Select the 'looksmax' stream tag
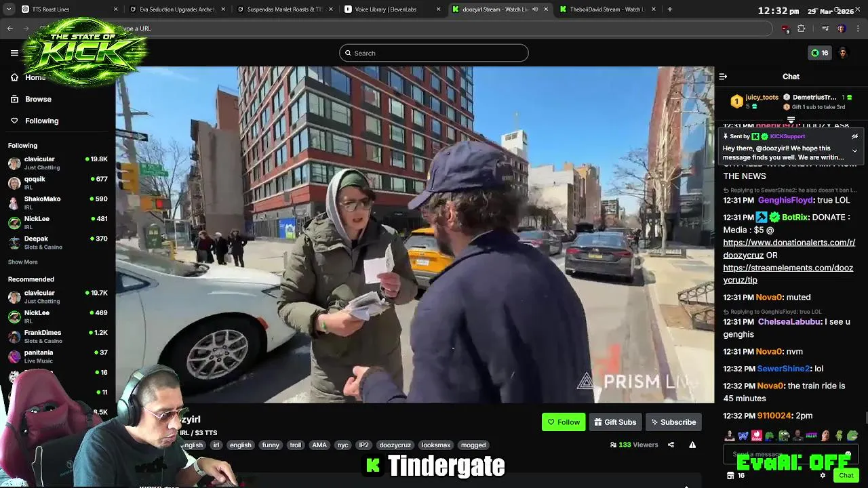The width and height of the screenshot is (868, 488). click(x=435, y=445)
